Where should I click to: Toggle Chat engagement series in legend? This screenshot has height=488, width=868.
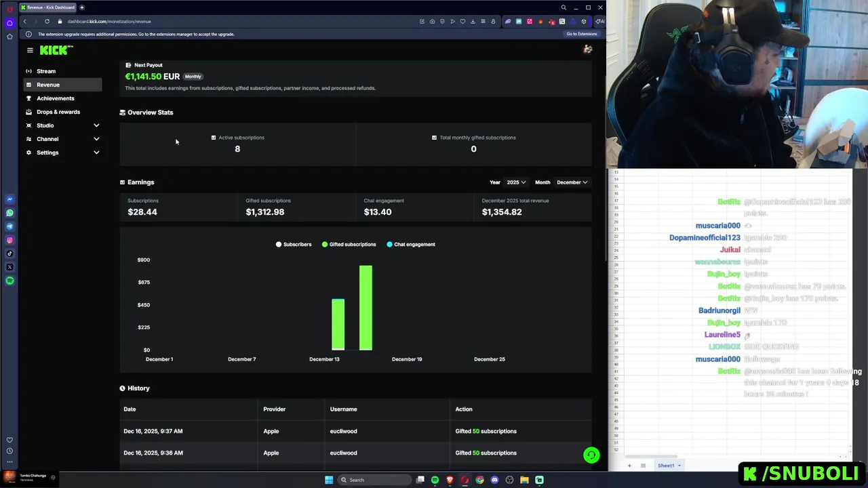tap(411, 244)
